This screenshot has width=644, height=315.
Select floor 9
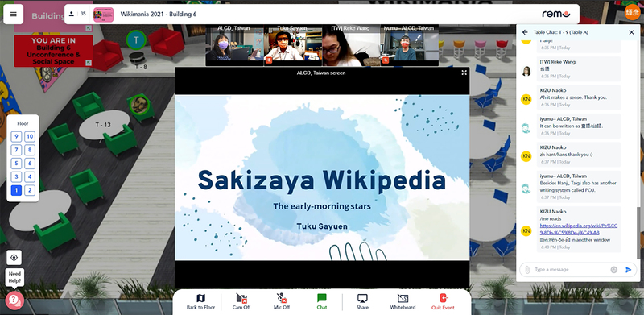coord(16,137)
